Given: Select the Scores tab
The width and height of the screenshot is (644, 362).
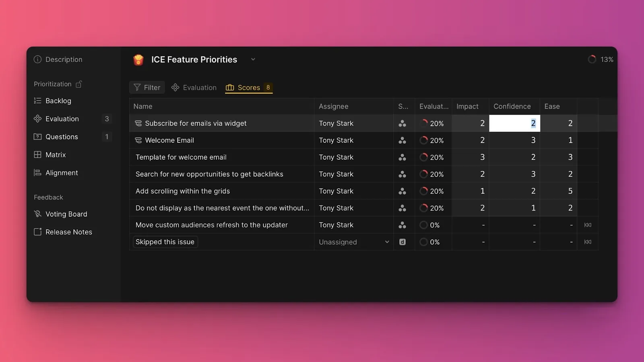Looking at the screenshot, I should pos(248,88).
